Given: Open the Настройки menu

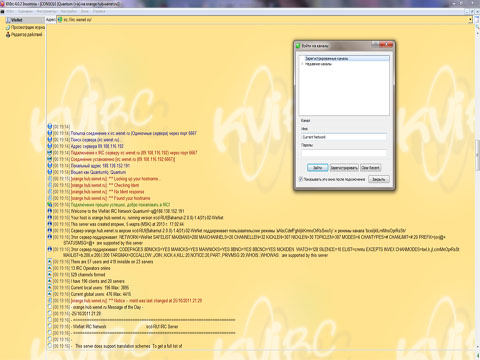Looking at the screenshot, I should tap(69, 11).
